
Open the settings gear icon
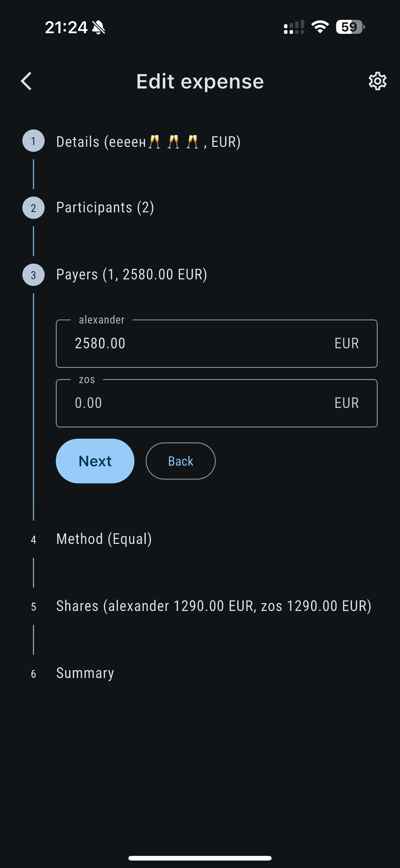click(x=377, y=81)
